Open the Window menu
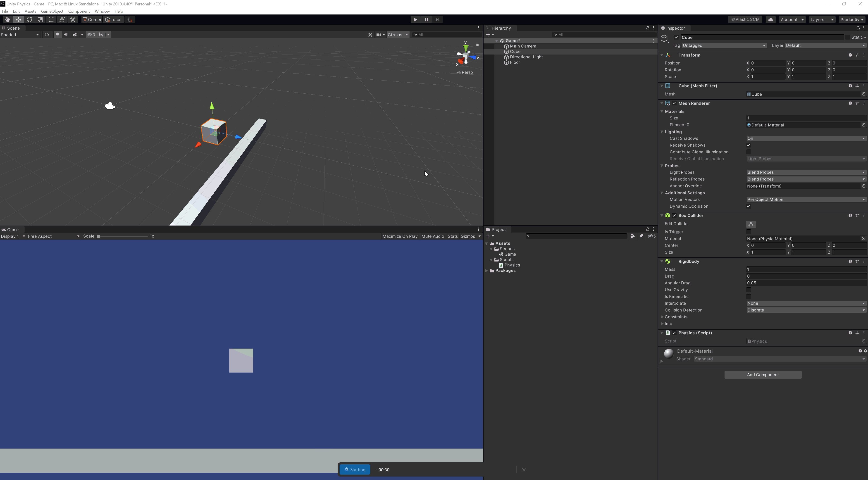 (102, 11)
